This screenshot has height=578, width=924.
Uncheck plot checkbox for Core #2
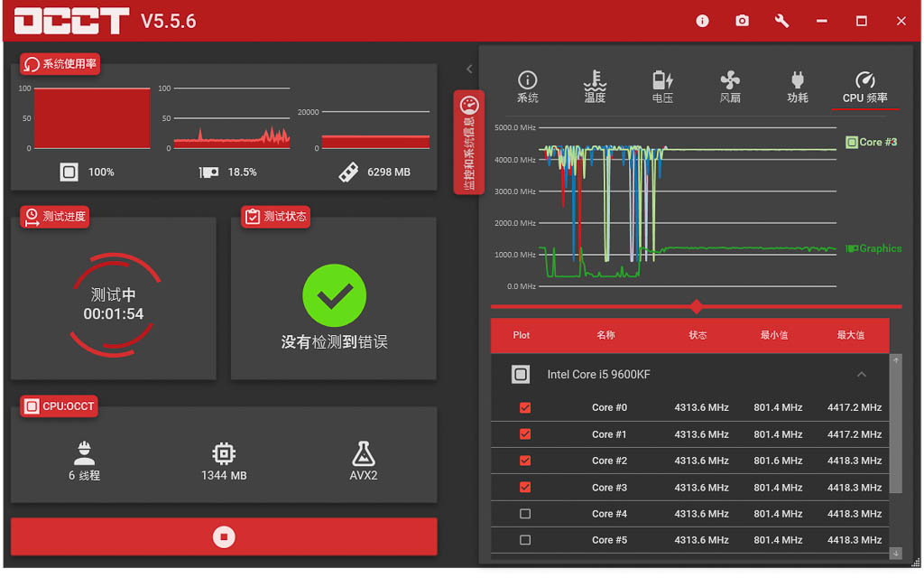coord(525,461)
